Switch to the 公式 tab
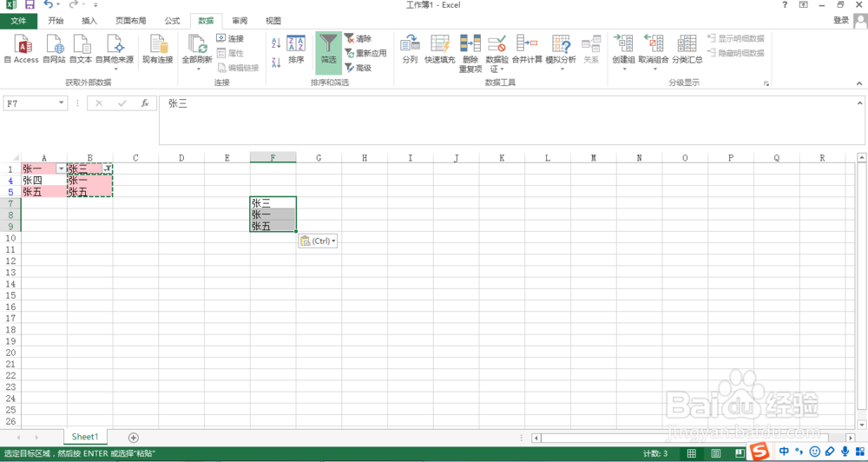The image size is (868, 462). point(172,21)
